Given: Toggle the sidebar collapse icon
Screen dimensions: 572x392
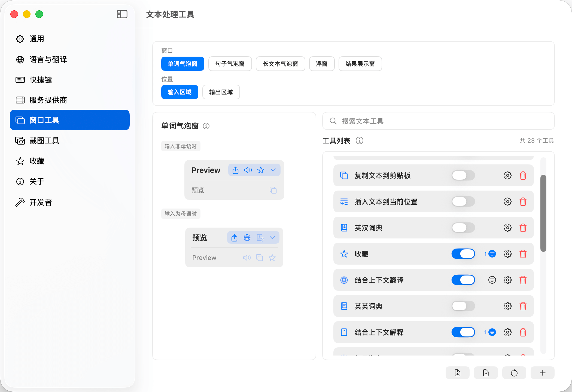Looking at the screenshot, I should click(122, 14).
